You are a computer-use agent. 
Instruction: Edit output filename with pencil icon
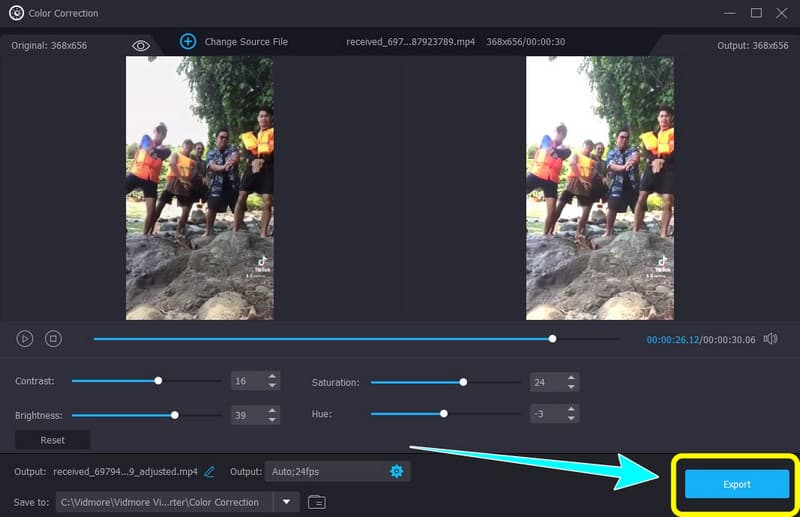(209, 471)
